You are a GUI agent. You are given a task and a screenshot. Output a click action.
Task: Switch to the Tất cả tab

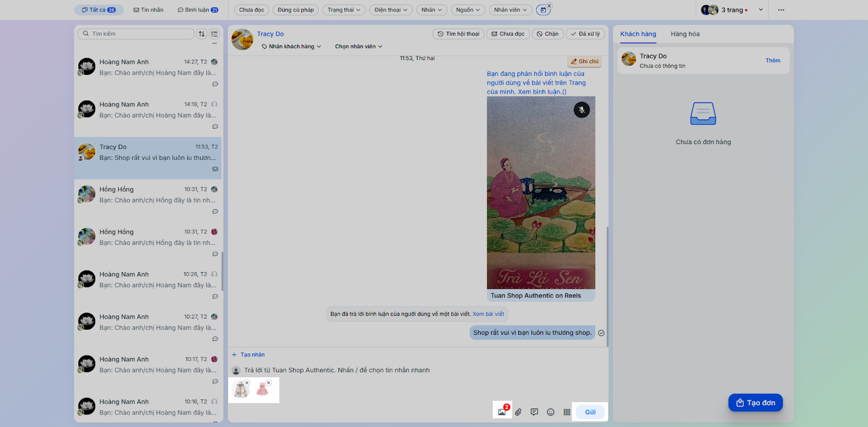tap(99, 10)
